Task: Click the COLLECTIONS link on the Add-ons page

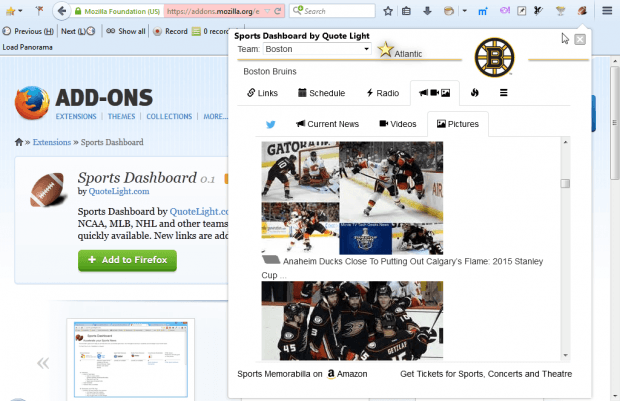Action: [x=169, y=116]
